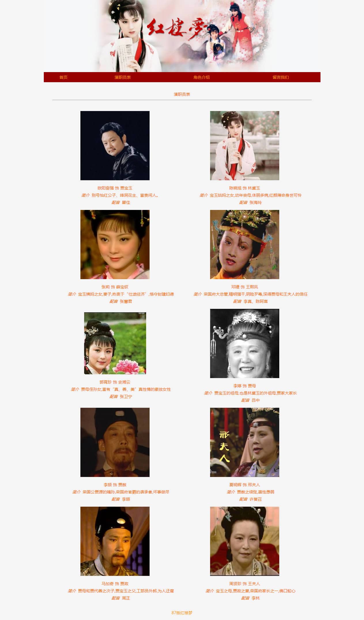Select the black-and-white 李婷 贾母 photo

click(245, 343)
